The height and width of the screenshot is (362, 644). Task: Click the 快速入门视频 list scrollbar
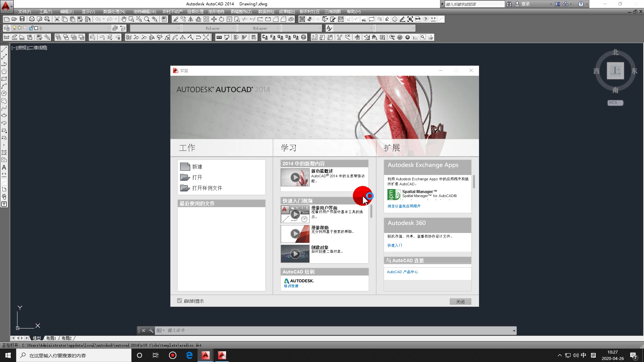click(x=371, y=212)
